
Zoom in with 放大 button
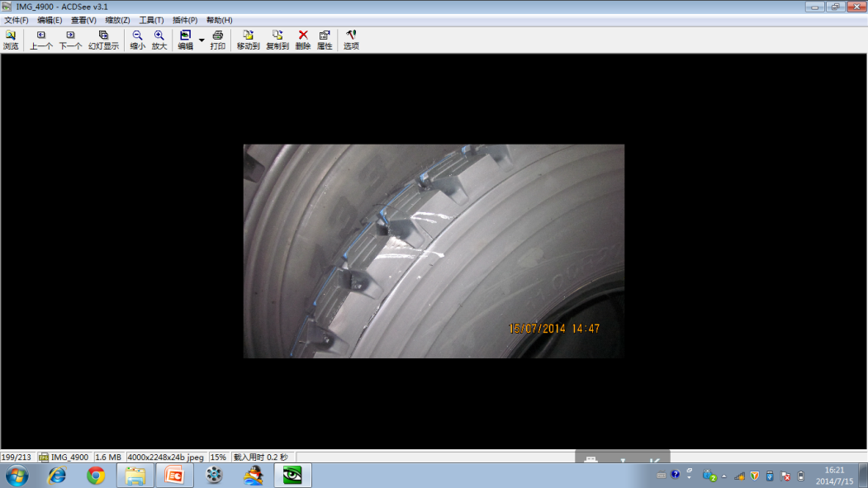pos(159,40)
